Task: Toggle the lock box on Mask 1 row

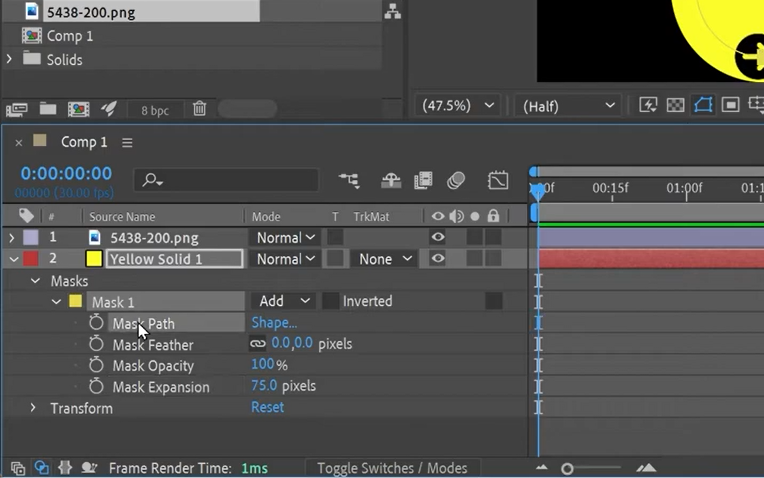Action: (494, 301)
